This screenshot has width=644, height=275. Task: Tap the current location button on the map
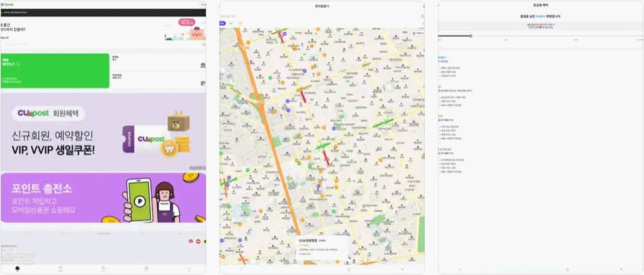click(x=419, y=33)
